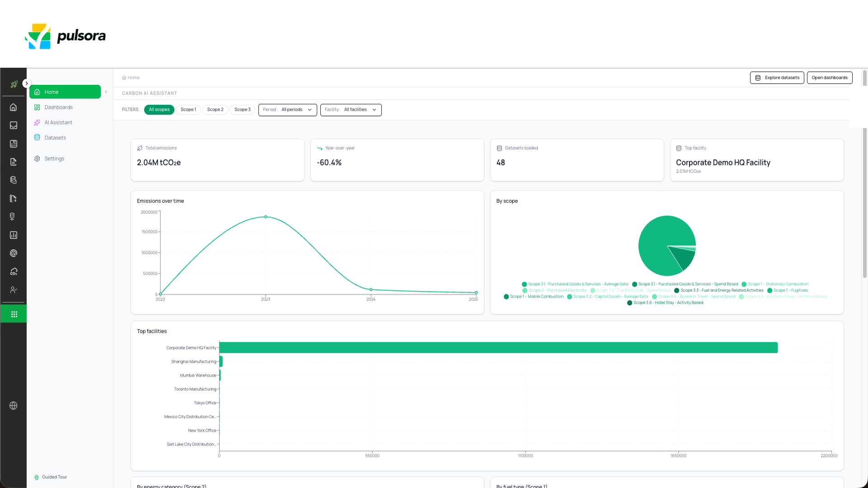Select the All scopes filter chip
868x488 pixels.
(159, 110)
